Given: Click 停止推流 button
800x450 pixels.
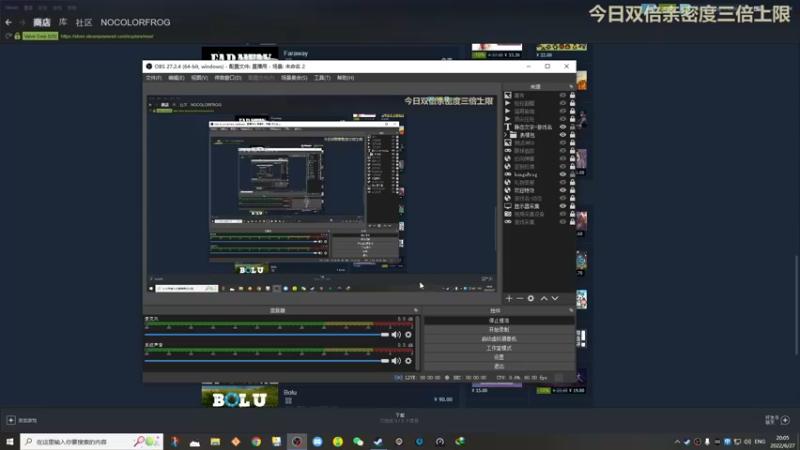Looking at the screenshot, I should [x=499, y=320].
